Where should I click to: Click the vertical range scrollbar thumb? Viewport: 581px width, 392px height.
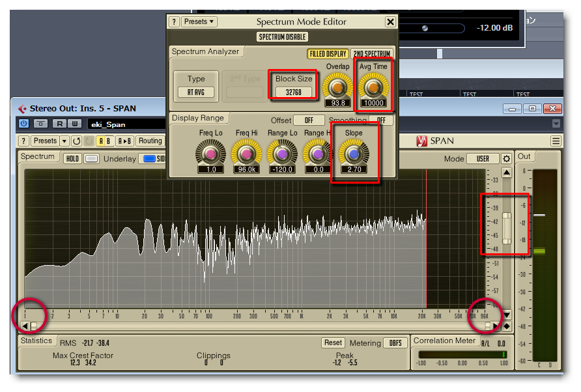click(x=507, y=228)
